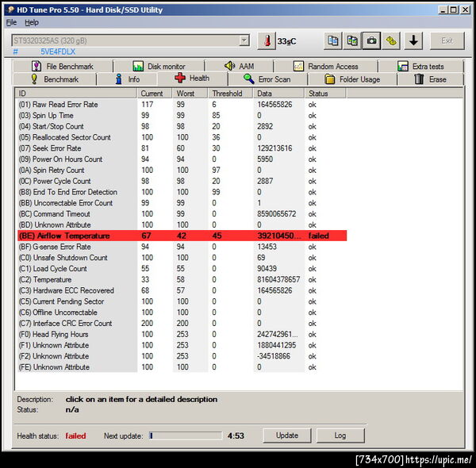
Task: Select the Hardware ECC Recovered row
Action: [x=182, y=290]
